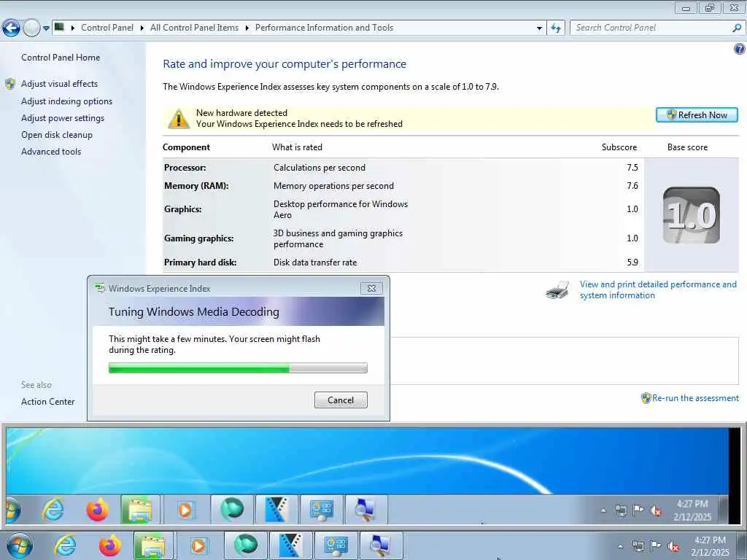747x560 pixels.
Task: Select All Control Panel Items breadcrumb
Action: click(194, 28)
